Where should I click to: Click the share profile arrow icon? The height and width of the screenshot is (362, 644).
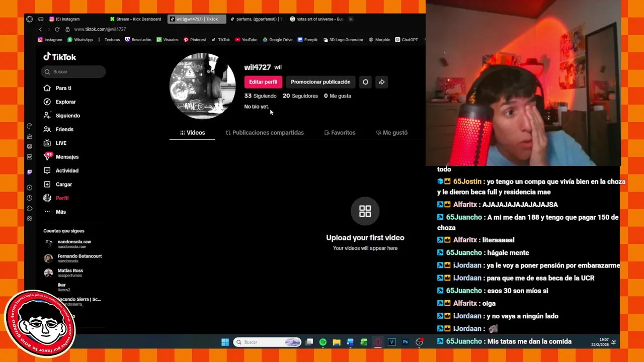[382, 82]
